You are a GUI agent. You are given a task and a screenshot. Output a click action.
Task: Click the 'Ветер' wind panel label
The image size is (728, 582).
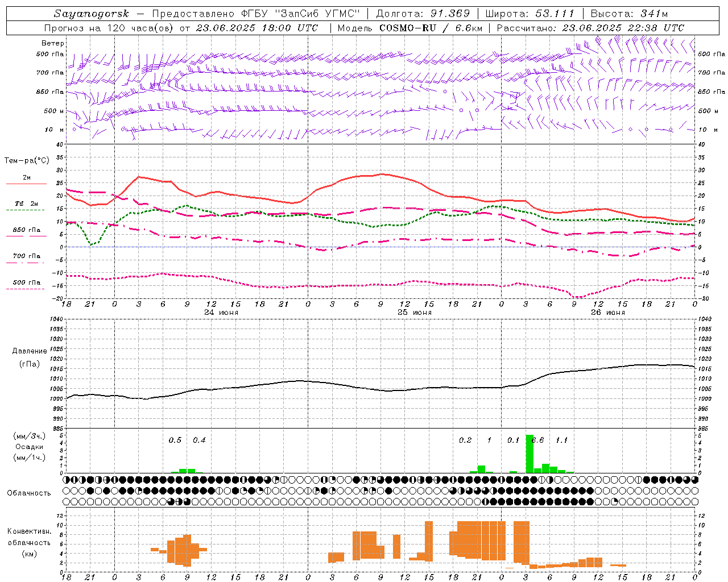point(53,43)
